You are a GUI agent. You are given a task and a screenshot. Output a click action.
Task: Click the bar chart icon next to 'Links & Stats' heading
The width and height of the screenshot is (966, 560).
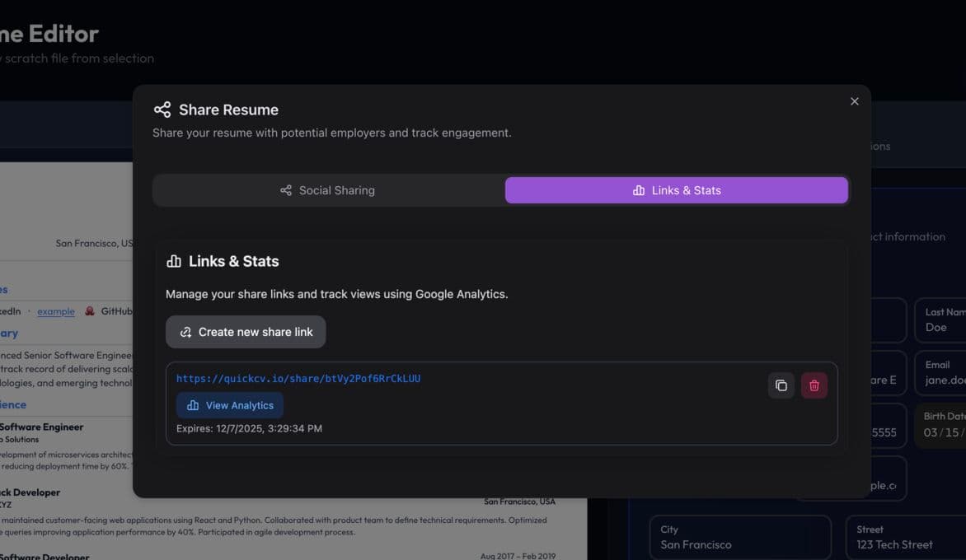click(x=173, y=261)
